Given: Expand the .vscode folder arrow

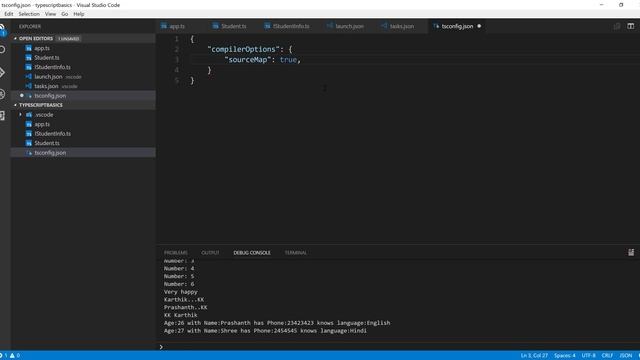Looking at the screenshot, I should (20, 115).
